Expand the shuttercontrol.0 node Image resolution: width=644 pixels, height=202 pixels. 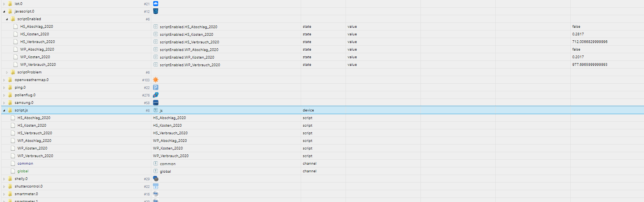[4, 186]
